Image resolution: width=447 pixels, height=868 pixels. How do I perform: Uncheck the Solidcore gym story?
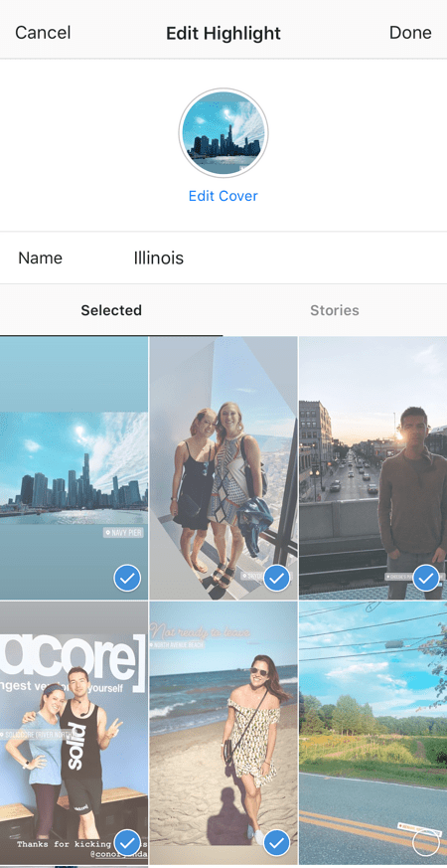coord(127,844)
